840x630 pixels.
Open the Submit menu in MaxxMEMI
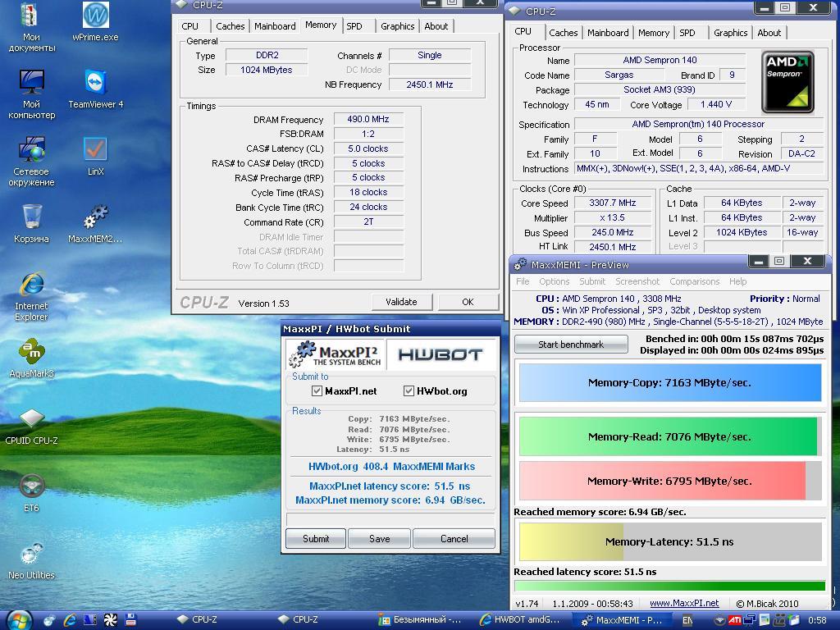tap(592, 281)
